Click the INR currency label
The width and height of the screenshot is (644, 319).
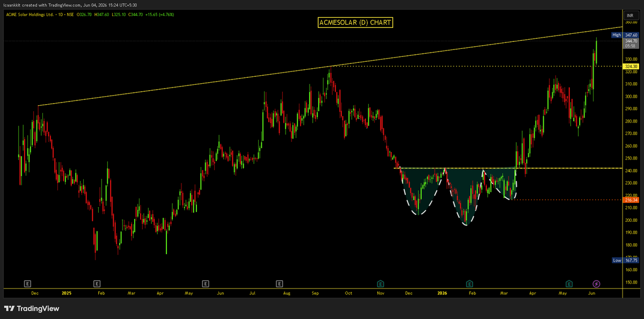pyautogui.click(x=630, y=15)
